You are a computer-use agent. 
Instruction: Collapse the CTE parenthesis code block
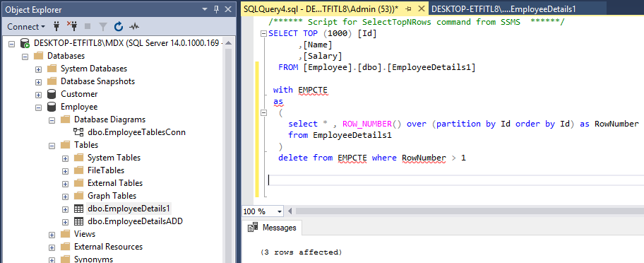click(x=263, y=112)
